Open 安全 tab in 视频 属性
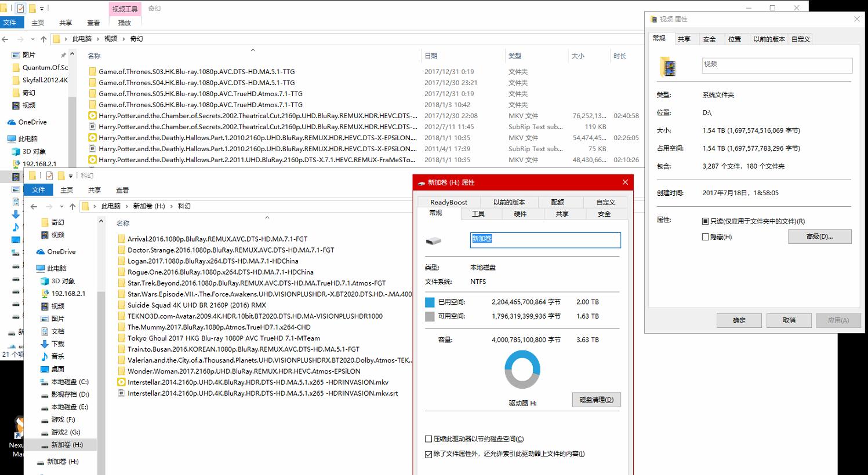The width and height of the screenshot is (868, 475). point(709,39)
